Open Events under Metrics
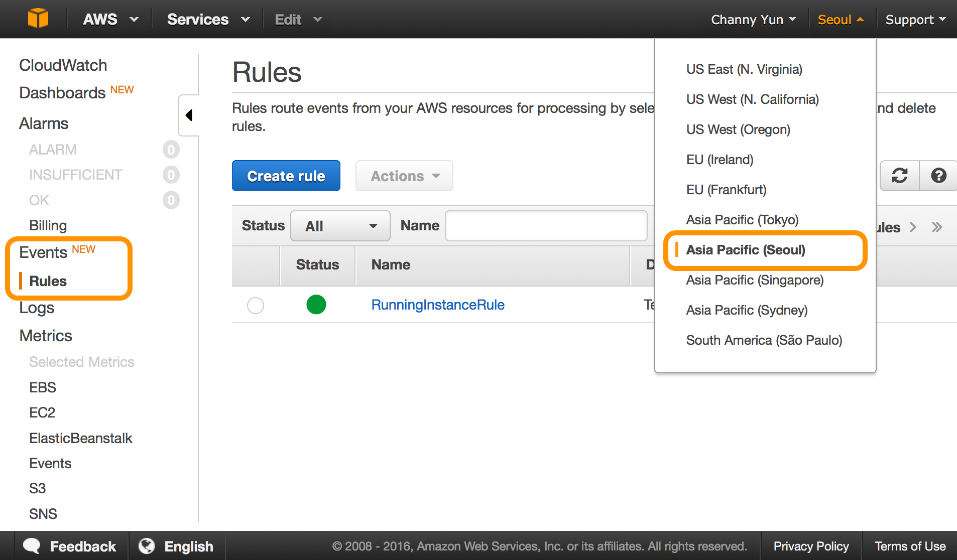 (50, 463)
